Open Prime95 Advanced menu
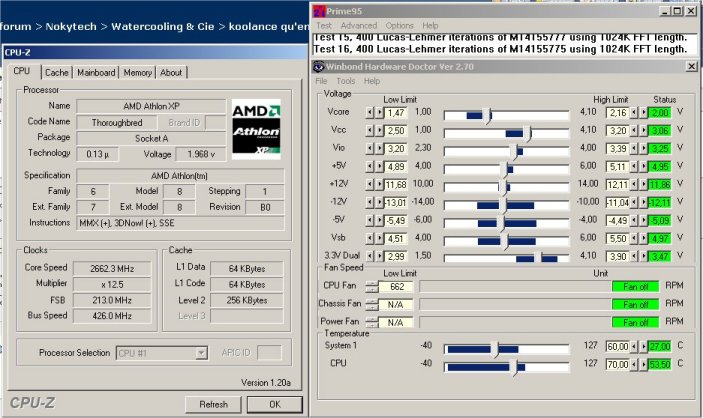703x418 pixels. coord(359,26)
